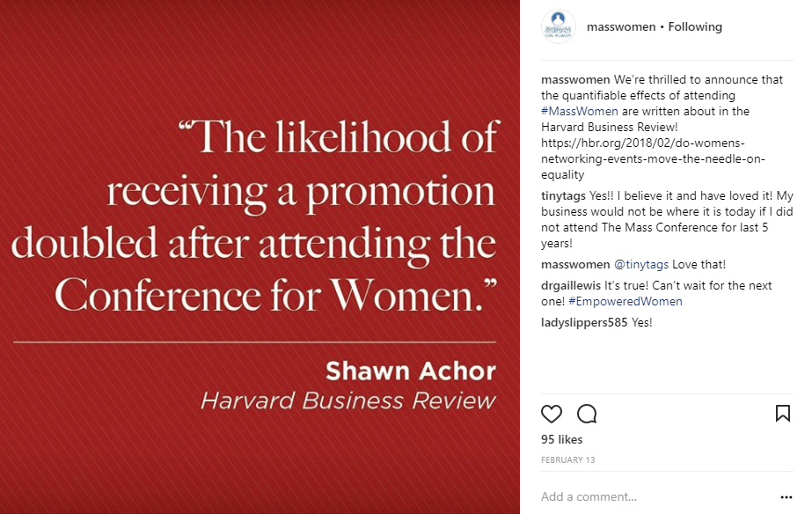The height and width of the screenshot is (514, 812).
Task: Click the February 13 post date
Action: coord(567,460)
